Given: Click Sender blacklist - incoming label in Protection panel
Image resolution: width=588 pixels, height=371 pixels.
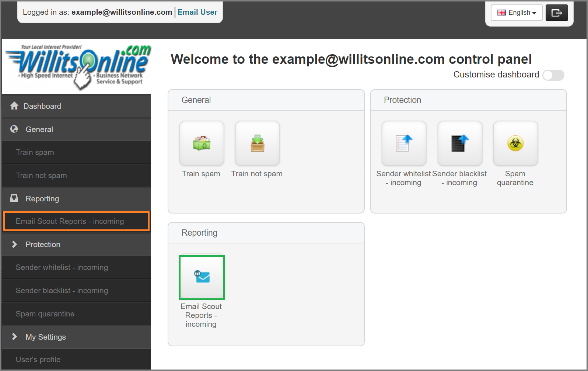Looking at the screenshot, I should [459, 178].
